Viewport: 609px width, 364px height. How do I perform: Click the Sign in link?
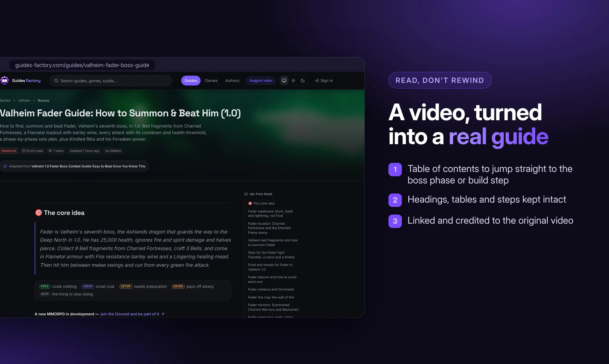tap(324, 80)
